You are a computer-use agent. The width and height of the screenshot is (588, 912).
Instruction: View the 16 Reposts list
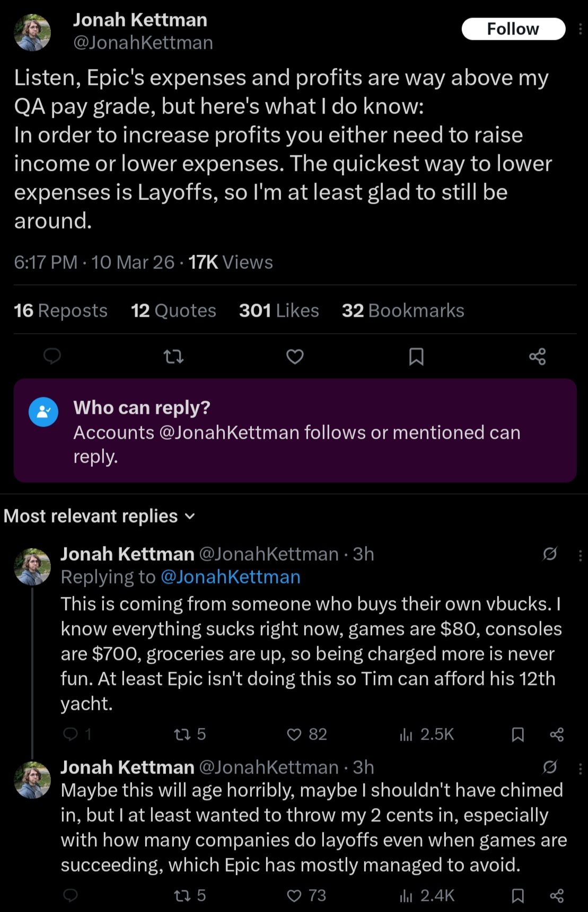point(60,310)
